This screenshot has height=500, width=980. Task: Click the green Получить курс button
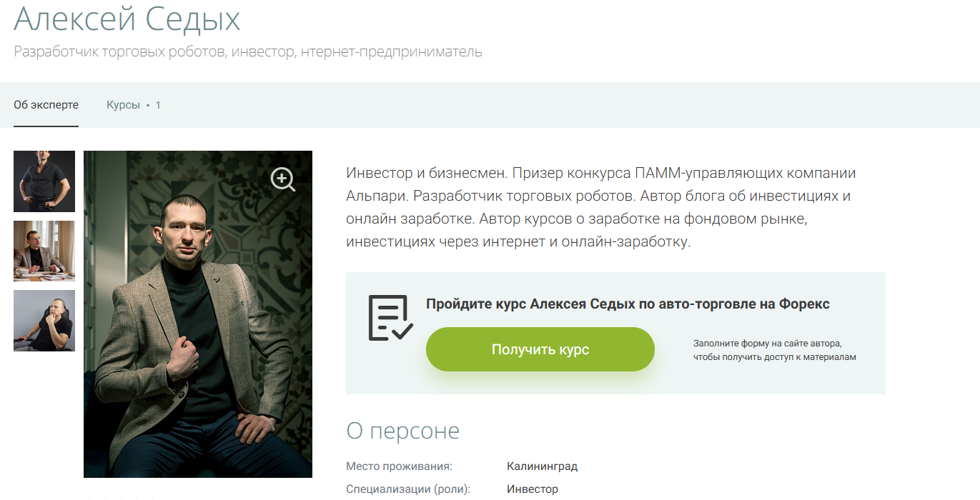coord(540,349)
